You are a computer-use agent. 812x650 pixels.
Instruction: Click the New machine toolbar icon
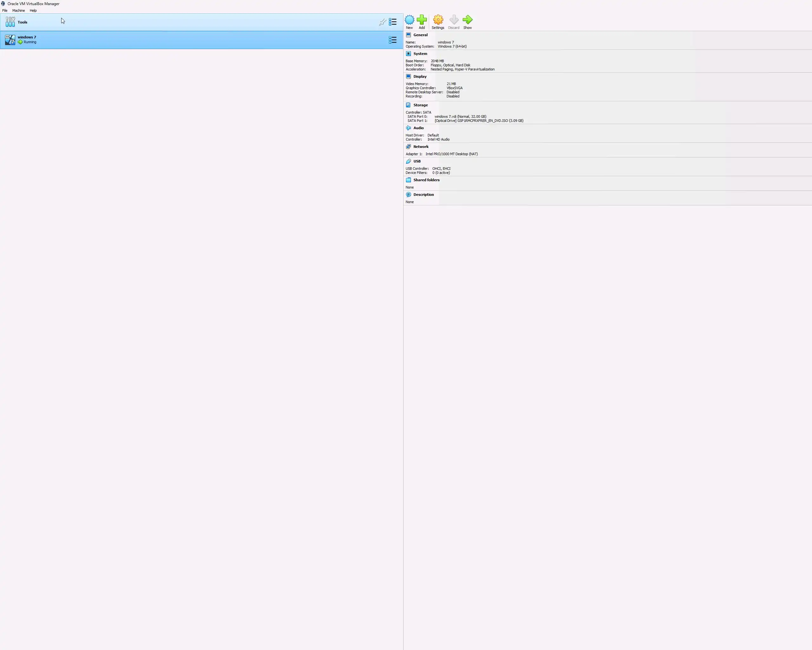(x=409, y=20)
